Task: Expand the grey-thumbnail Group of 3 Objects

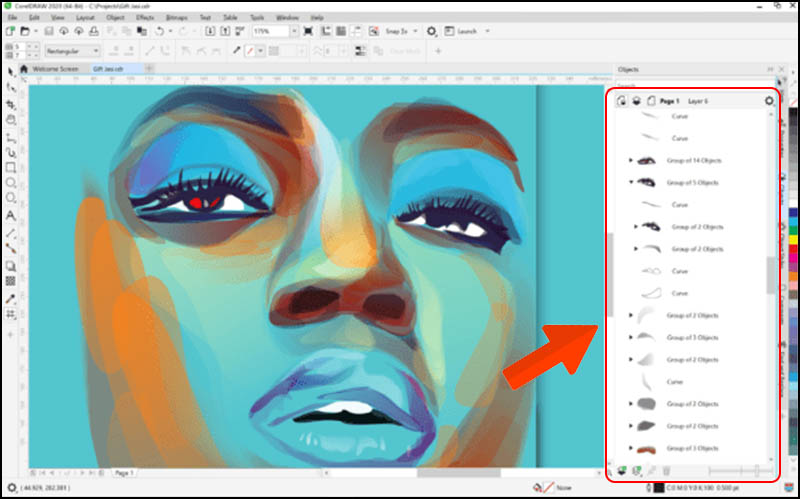Action: click(x=631, y=337)
